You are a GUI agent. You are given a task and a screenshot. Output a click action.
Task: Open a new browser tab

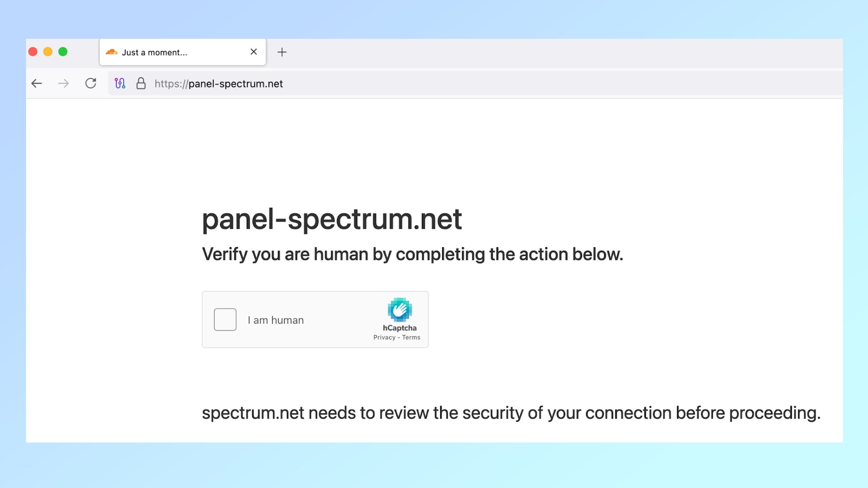click(x=282, y=52)
